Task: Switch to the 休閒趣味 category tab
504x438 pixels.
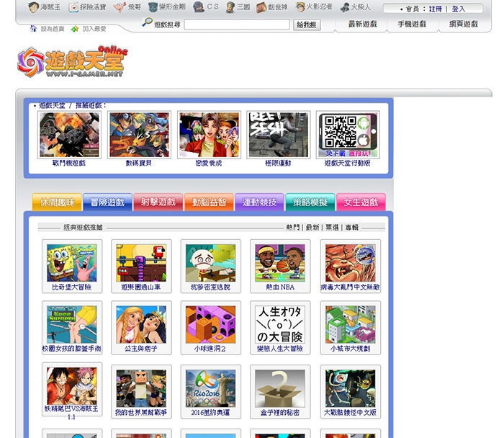Action: 57,202
